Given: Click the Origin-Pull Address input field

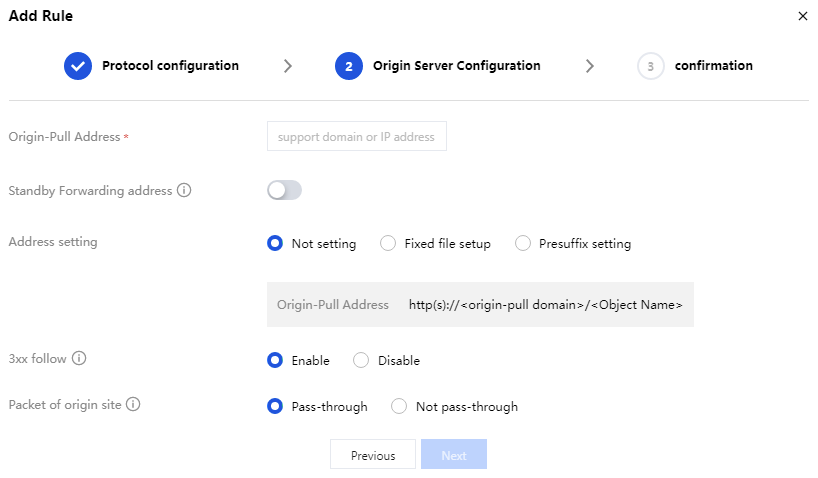Looking at the screenshot, I should pyautogui.click(x=356, y=137).
